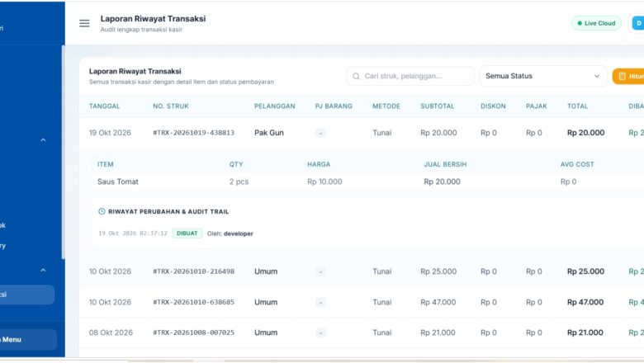Open the hamburger menu icon
This screenshot has height=363, width=644.
[84, 23]
